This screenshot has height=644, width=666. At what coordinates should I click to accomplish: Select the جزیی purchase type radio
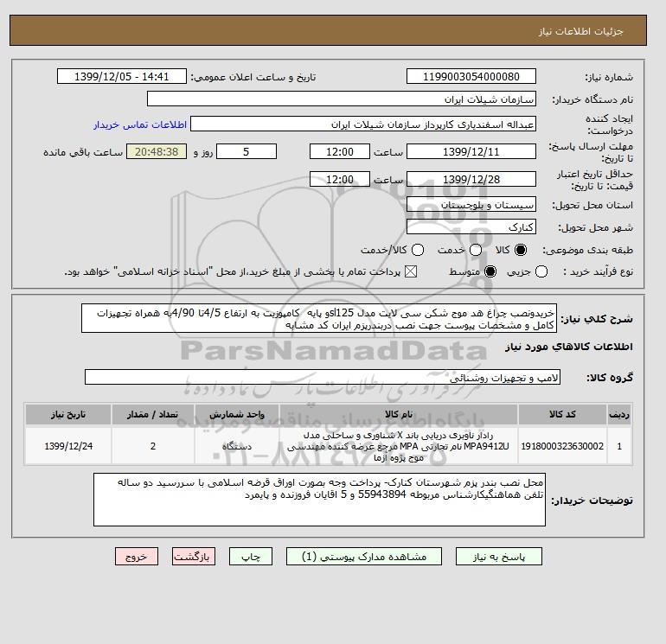(x=541, y=271)
